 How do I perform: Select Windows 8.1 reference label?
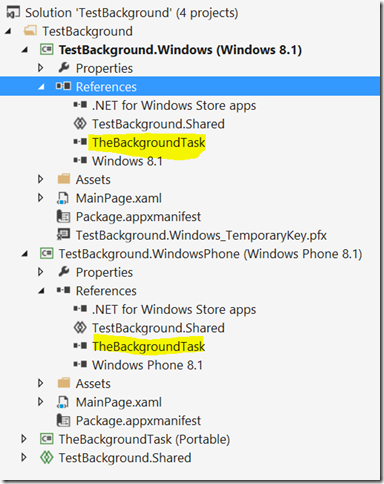(127, 161)
